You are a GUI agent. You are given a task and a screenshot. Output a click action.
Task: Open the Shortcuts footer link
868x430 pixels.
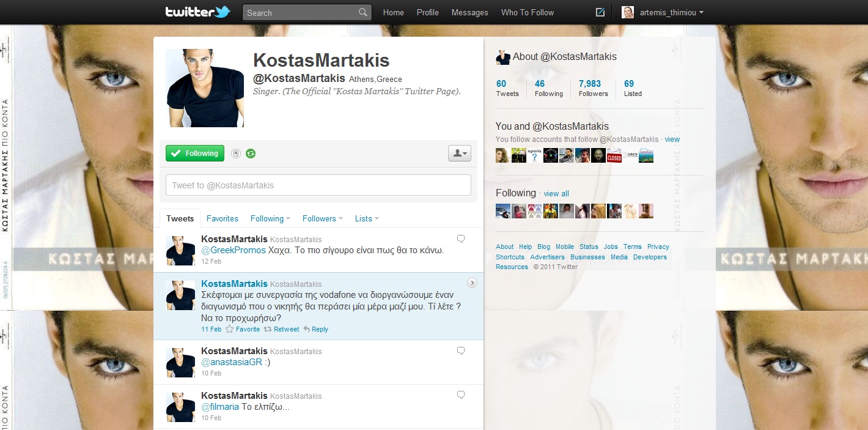pos(510,257)
